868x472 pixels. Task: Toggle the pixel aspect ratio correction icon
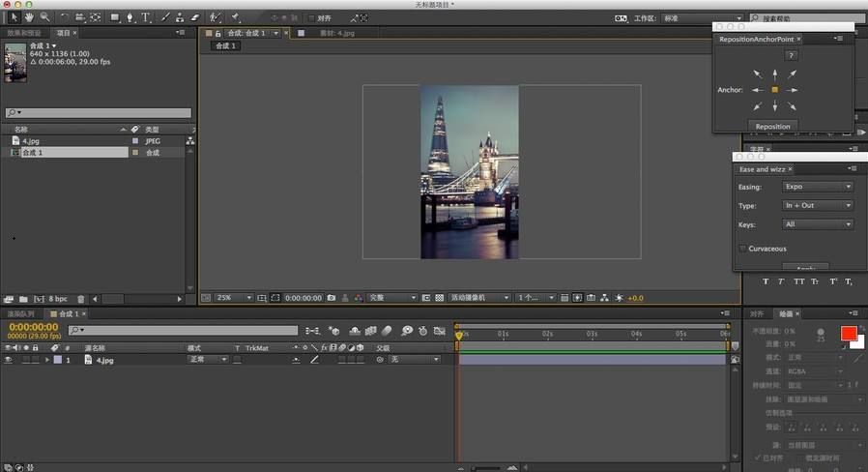(564, 298)
